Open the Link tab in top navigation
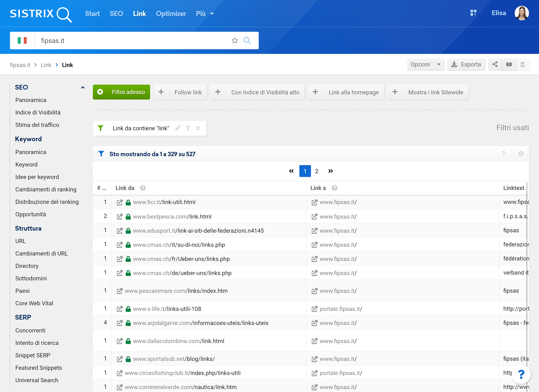The height and width of the screenshot is (392, 539). tap(140, 13)
